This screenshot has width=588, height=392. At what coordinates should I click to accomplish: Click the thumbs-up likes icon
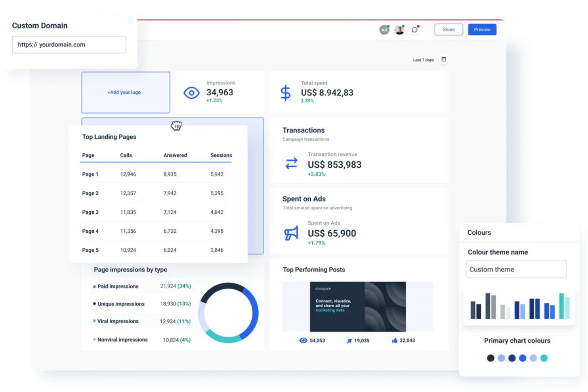tap(395, 340)
